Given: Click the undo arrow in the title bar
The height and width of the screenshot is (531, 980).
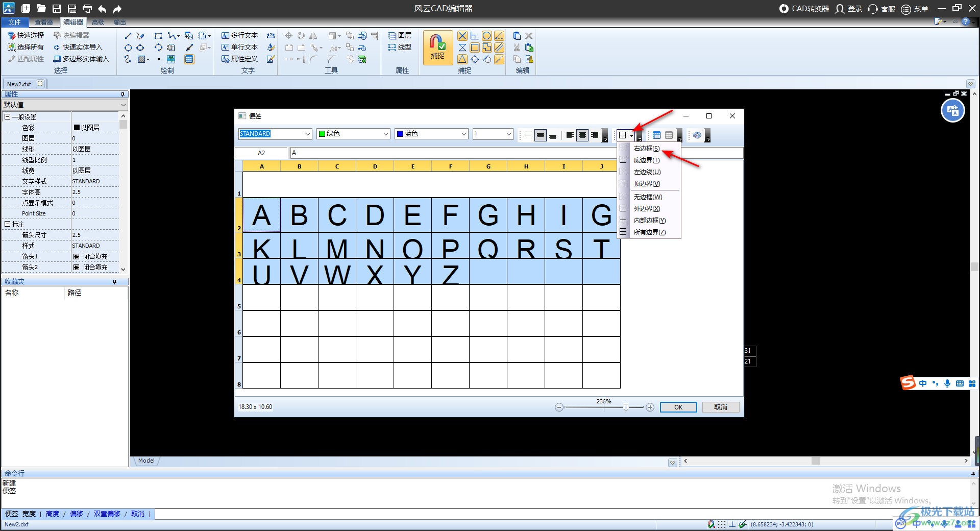Looking at the screenshot, I should [102, 9].
